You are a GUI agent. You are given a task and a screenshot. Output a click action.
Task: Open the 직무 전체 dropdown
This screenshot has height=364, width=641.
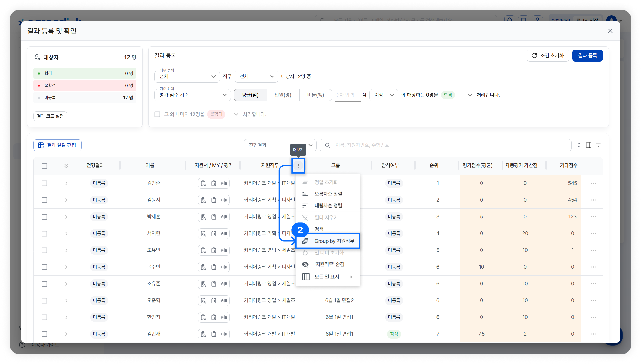click(256, 76)
